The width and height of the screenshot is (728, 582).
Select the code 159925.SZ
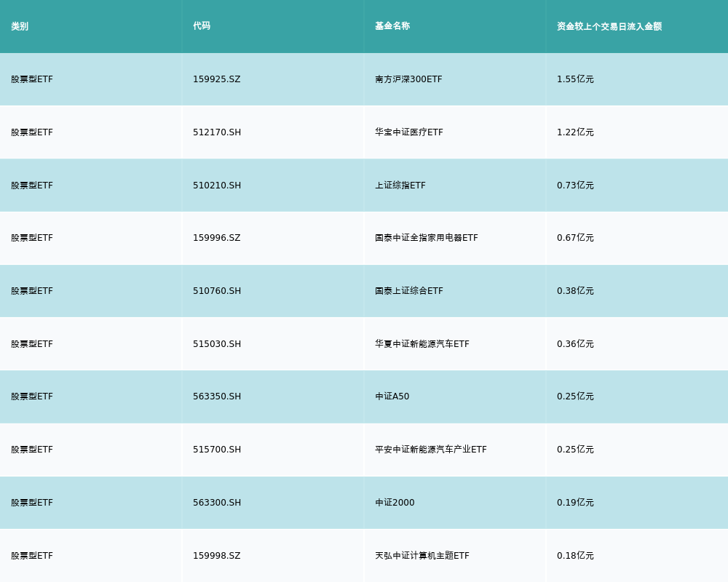coord(217,79)
